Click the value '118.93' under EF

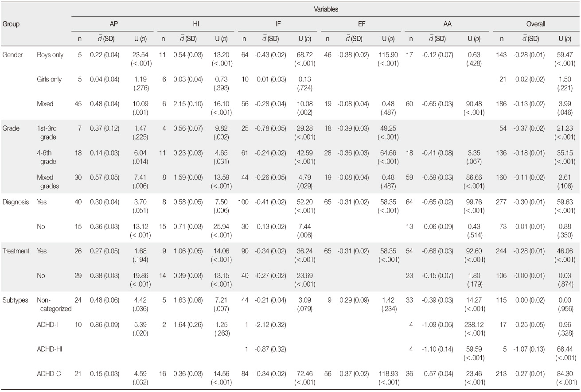(389, 374)
